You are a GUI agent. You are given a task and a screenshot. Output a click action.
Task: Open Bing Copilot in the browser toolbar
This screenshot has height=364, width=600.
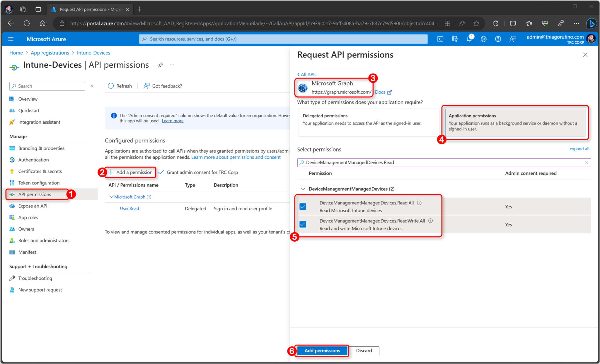point(591,23)
